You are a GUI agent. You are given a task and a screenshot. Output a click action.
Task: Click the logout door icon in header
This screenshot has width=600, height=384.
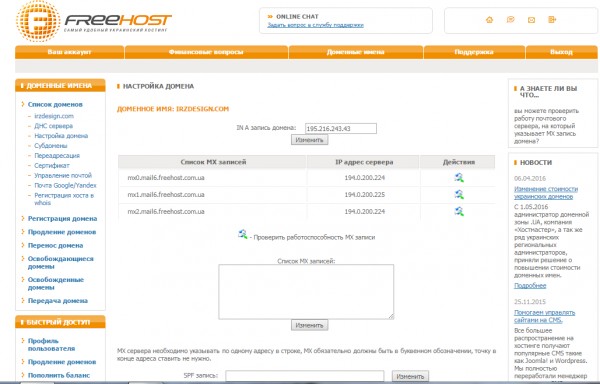552,20
